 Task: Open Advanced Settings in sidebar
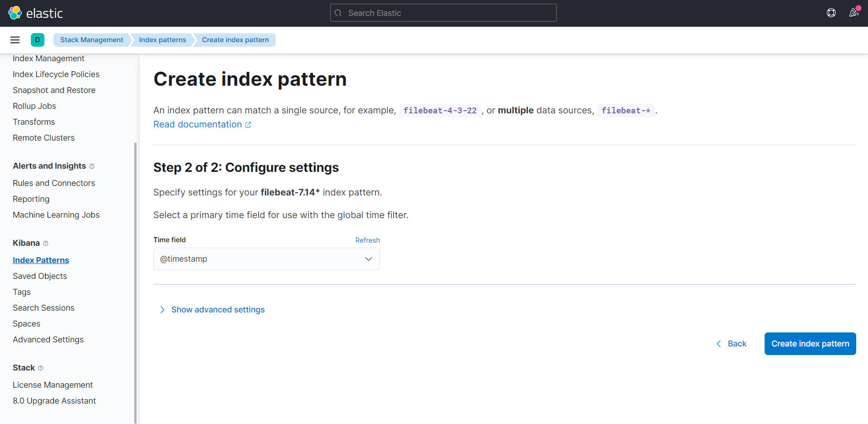tap(48, 340)
